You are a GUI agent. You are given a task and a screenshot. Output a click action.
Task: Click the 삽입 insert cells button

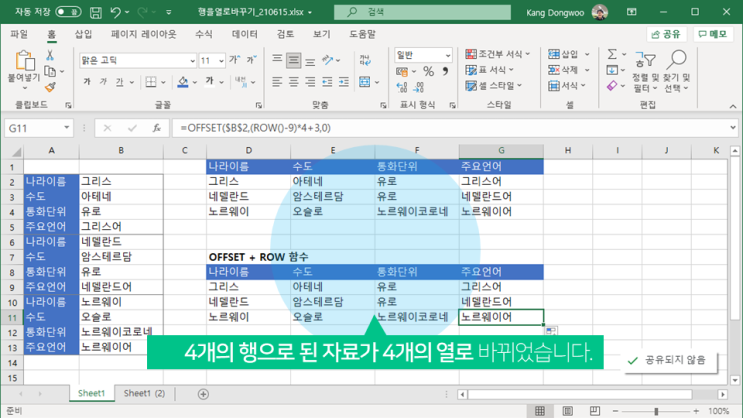563,54
